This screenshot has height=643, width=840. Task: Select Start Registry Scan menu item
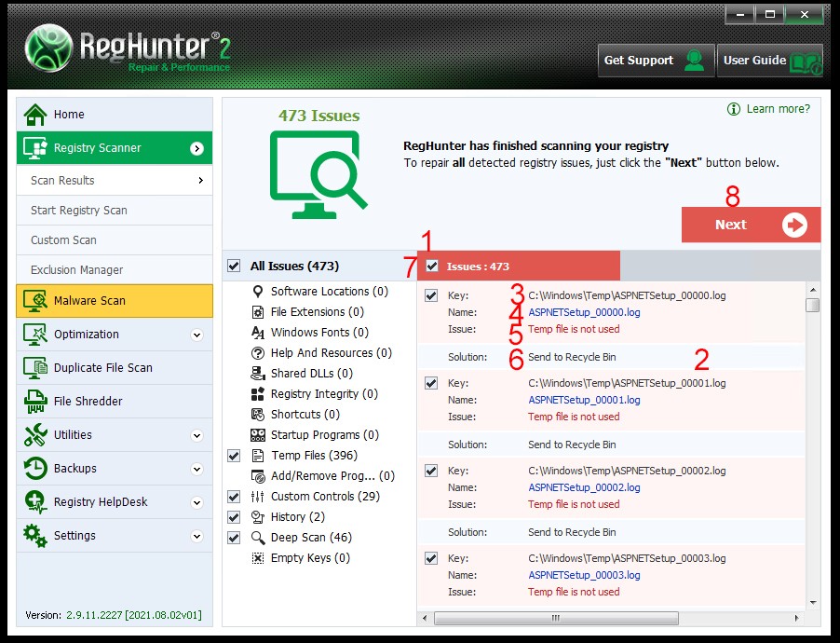(79, 211)
